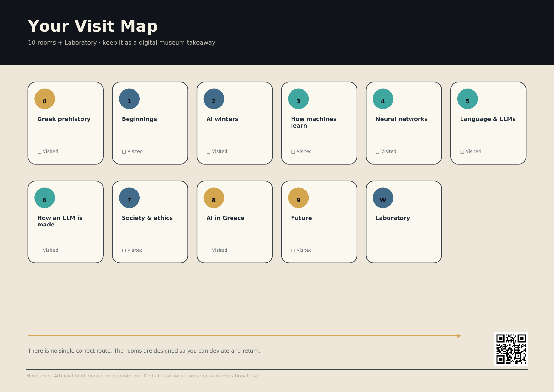Select the teal room 3 circle

(x=298, y=99)
